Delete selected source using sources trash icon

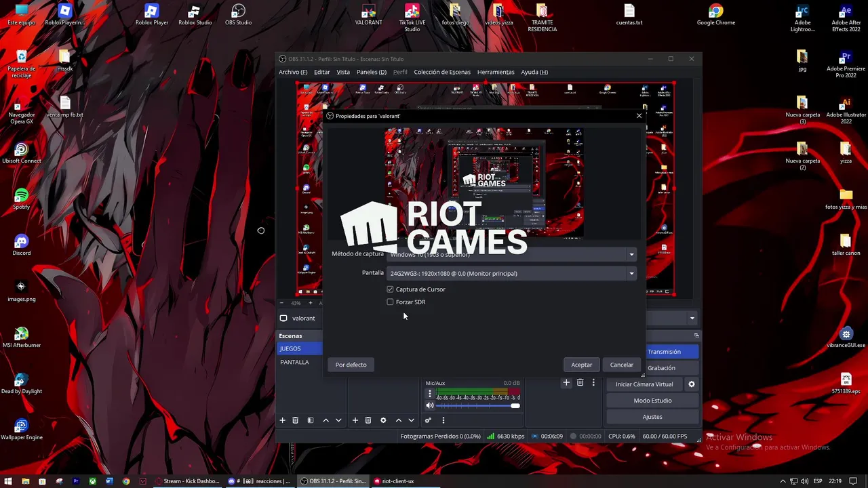(368, 420)
